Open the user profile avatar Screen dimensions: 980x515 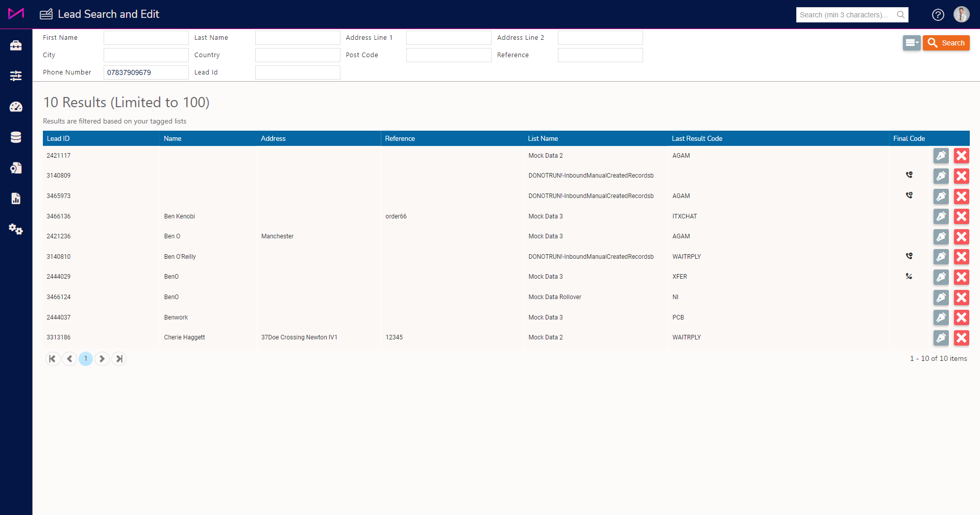point(962,14)
